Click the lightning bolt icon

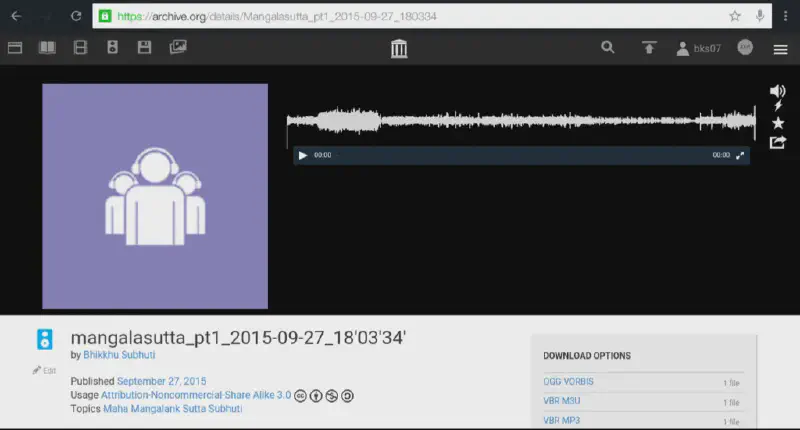[x=778, y=106]
